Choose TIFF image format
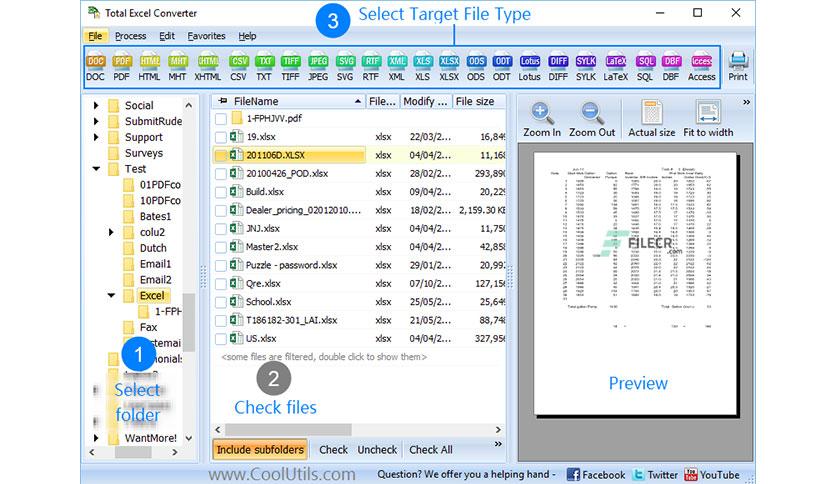 coord(290,68)
